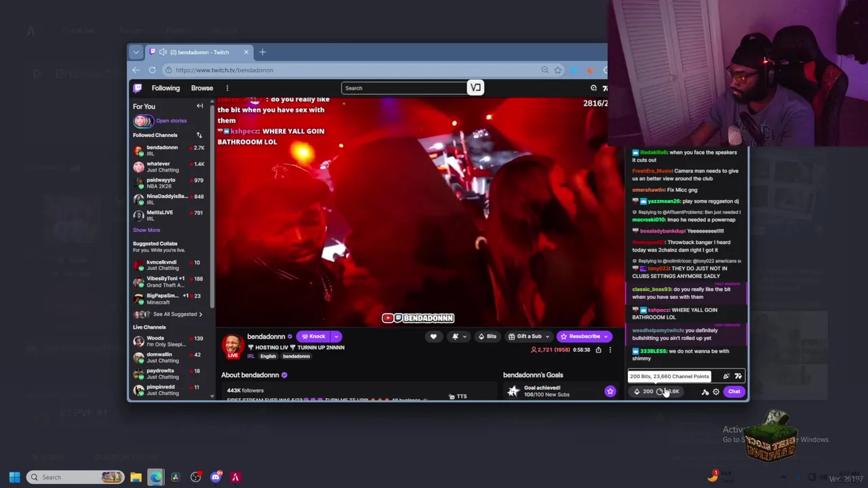Open the Wooda live channel
The width and height of the screenshot is (868, 488).
pos(169,341)
